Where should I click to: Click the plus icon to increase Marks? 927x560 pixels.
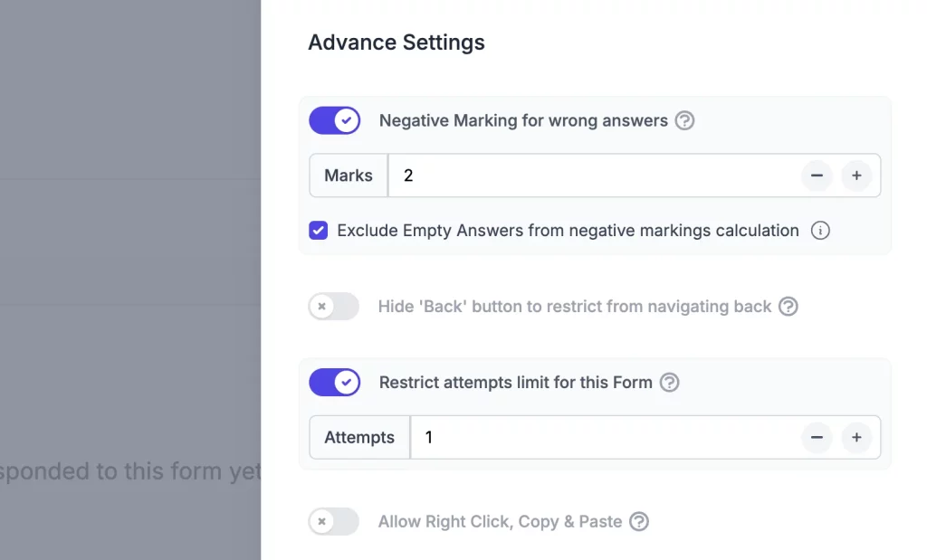tap(856, 176)
